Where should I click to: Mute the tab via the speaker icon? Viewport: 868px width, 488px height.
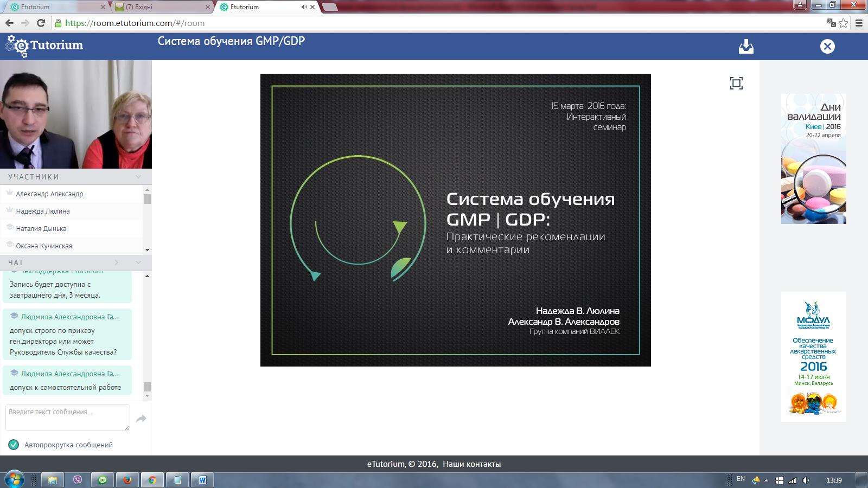(304, 7)
